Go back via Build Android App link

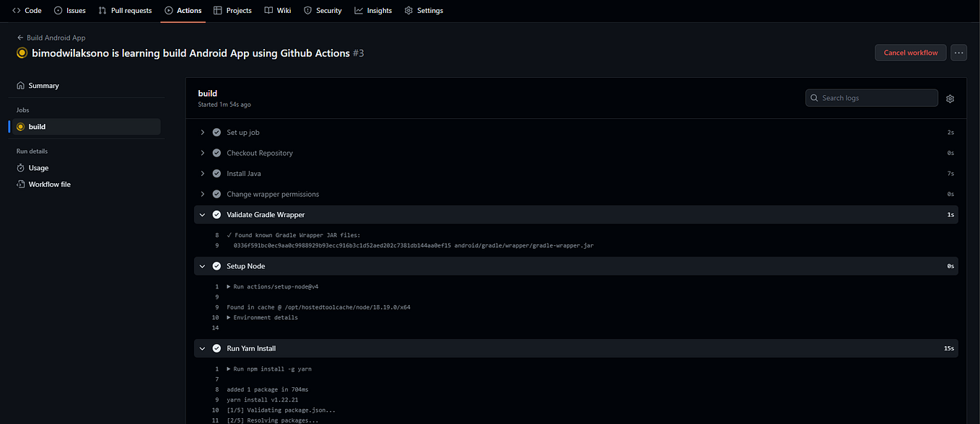pyautogui.click(x=51, y=37)
